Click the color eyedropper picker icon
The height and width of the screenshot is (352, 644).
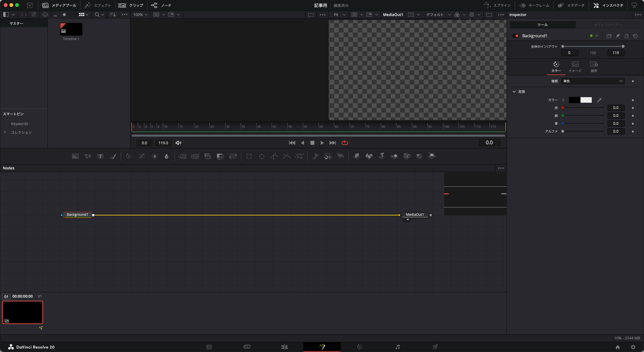point(599,100)
